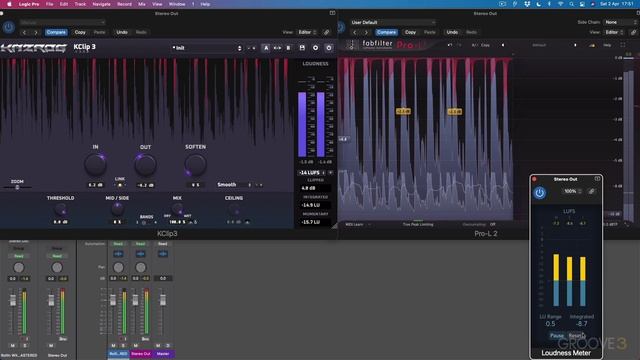The height and width of the screenshot is (360, 640).
Task: Click Undo in KClip 3 window header
Action: 122,32
